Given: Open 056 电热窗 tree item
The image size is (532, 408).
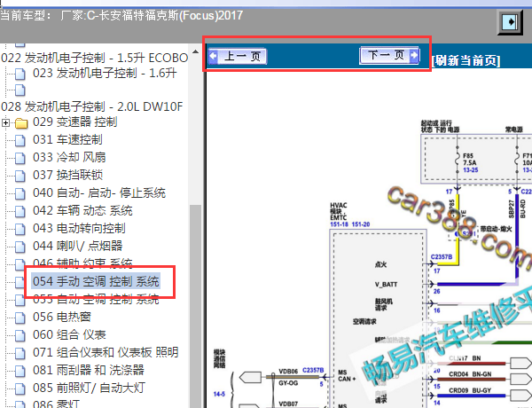Looking at the screenshot, I should pos(62,317).
